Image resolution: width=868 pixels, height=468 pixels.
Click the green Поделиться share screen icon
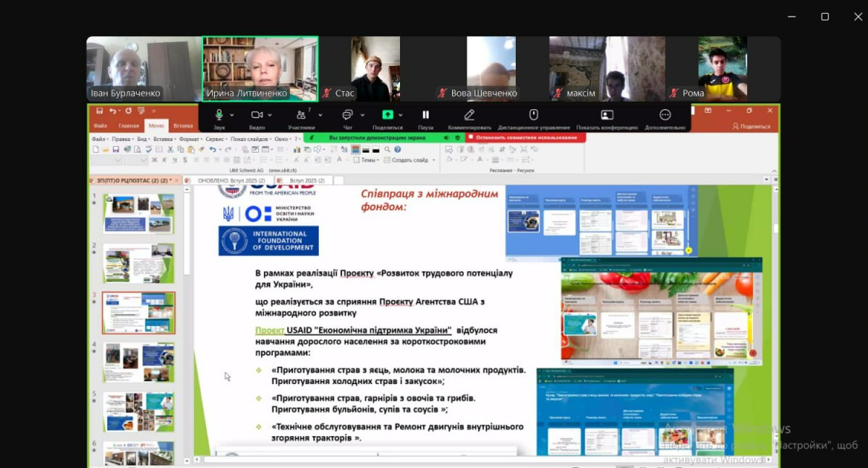tap(388, 115)
